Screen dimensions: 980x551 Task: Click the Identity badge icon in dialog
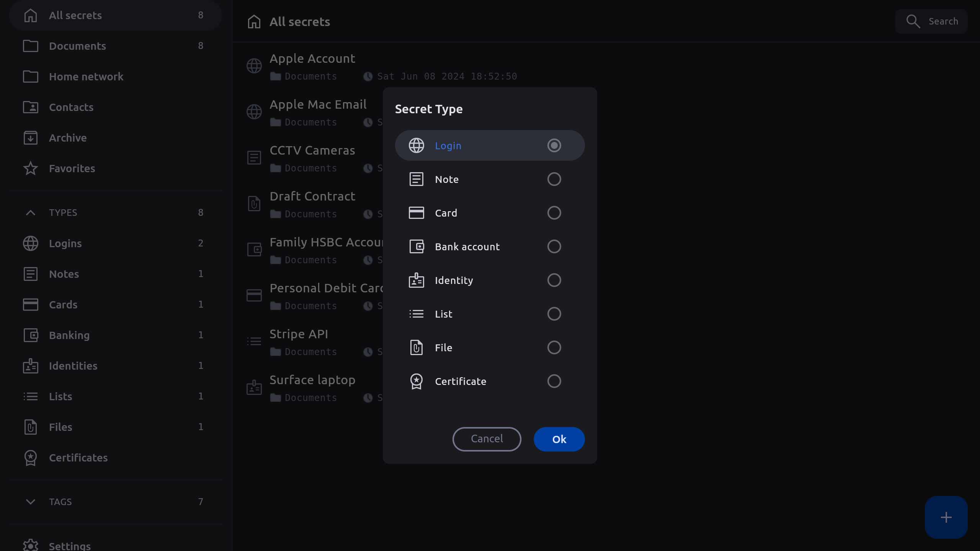coord(416,280)
